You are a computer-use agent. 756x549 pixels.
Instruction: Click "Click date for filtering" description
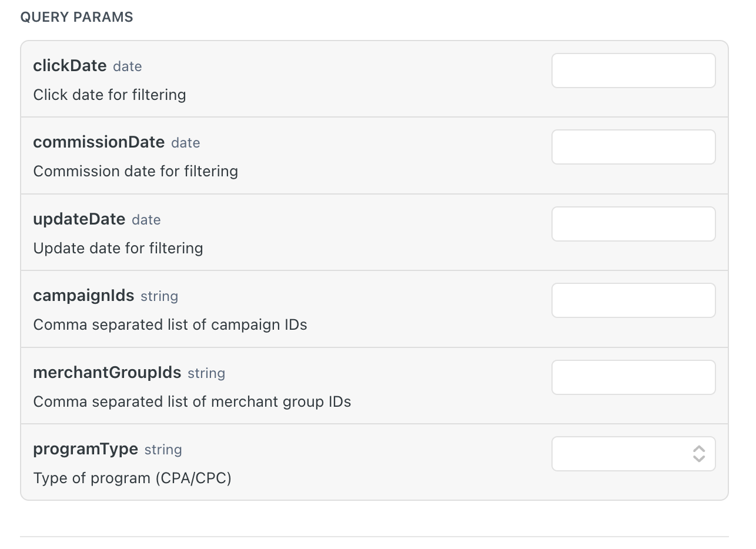109,95
